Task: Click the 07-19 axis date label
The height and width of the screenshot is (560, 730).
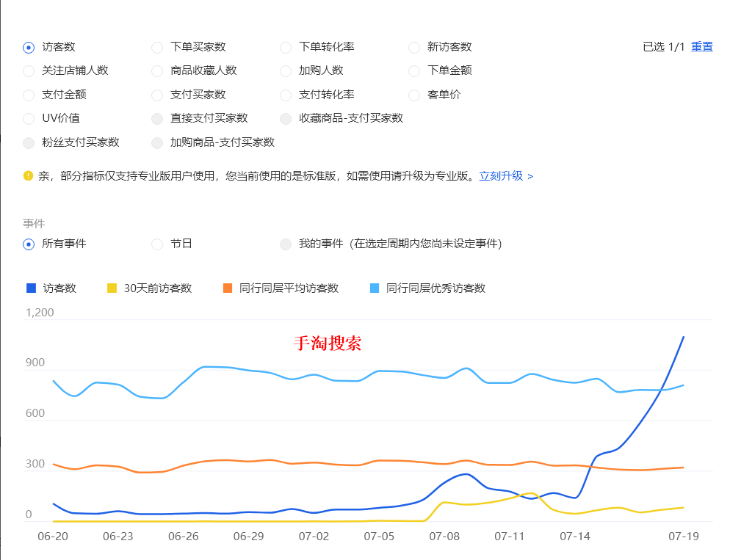Action: click(x=684, y=537)
